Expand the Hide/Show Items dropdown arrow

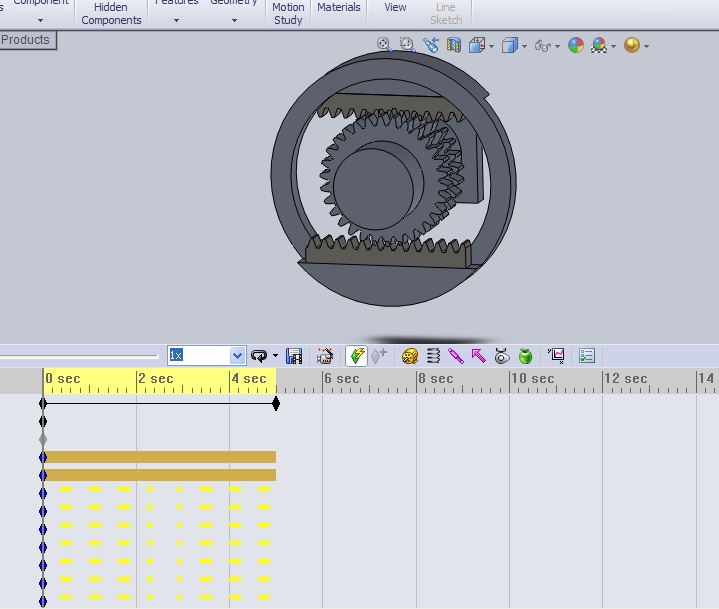click(558, 46)
